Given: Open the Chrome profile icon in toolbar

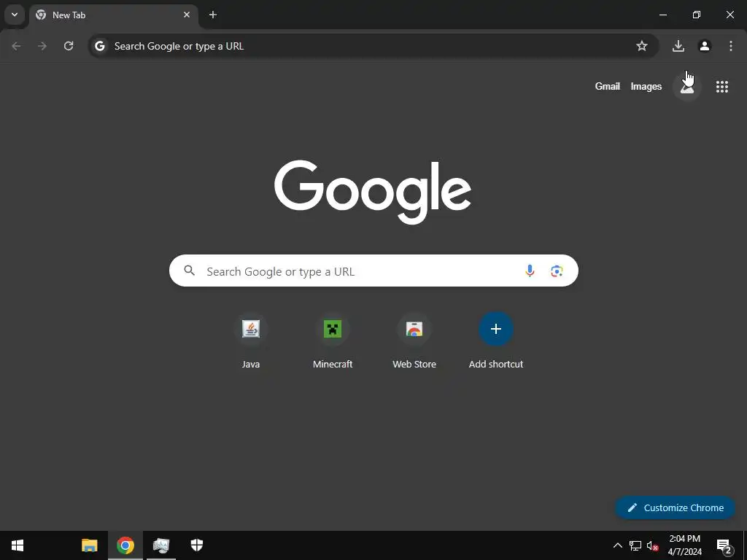Looking at the screenshot, I should point(705,46).
